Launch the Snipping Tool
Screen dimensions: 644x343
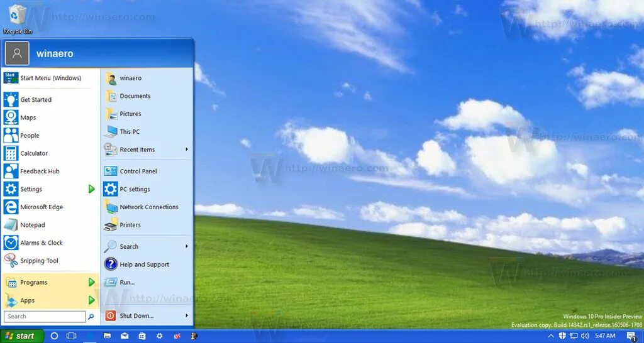[50, 261]
